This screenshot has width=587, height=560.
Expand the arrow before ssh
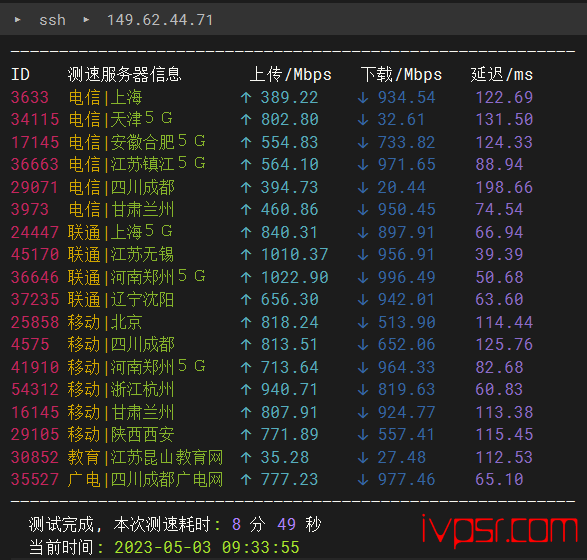pyautogui.click(x=17, y=19)
